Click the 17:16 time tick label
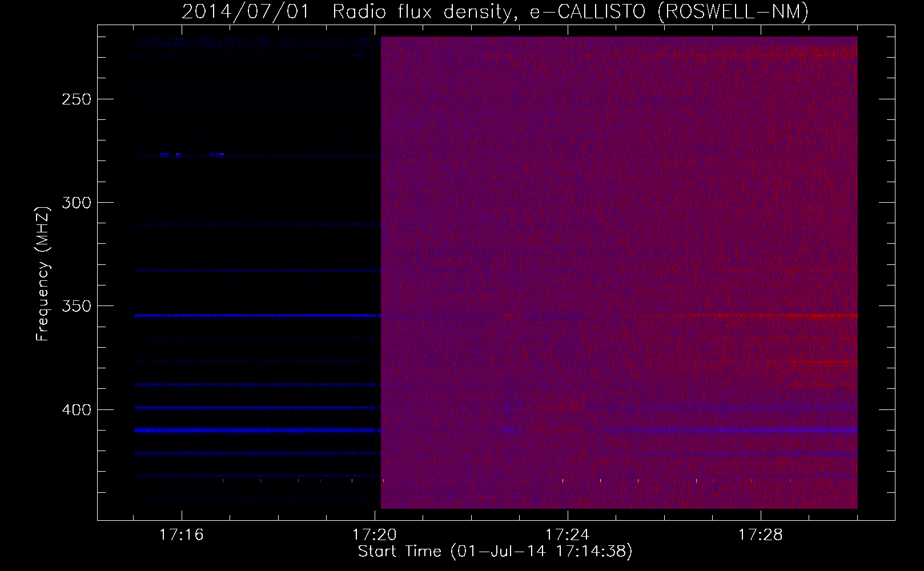This screenshot has width=924, height=571. tap(181, 535)
